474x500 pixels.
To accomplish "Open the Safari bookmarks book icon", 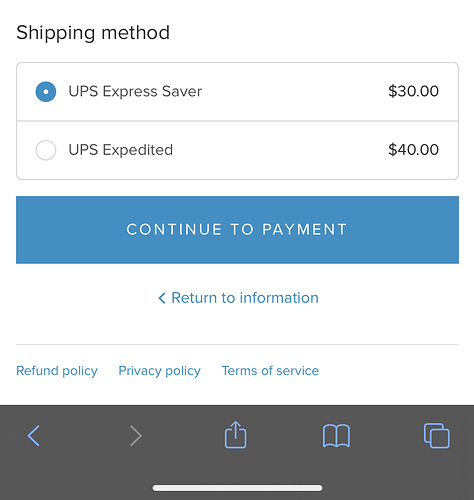I will [336, 436].
